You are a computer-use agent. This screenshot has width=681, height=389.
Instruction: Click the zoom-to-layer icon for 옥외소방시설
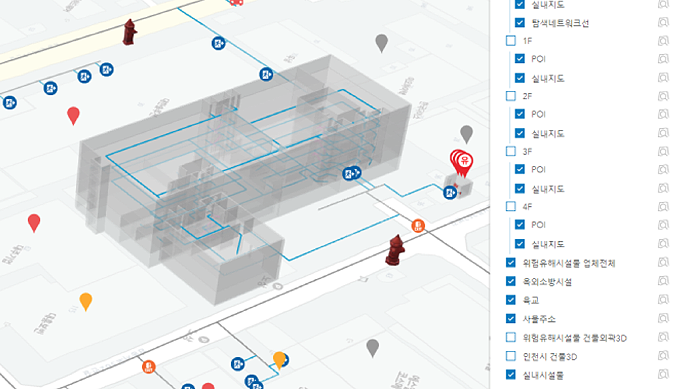click(663, 281)
